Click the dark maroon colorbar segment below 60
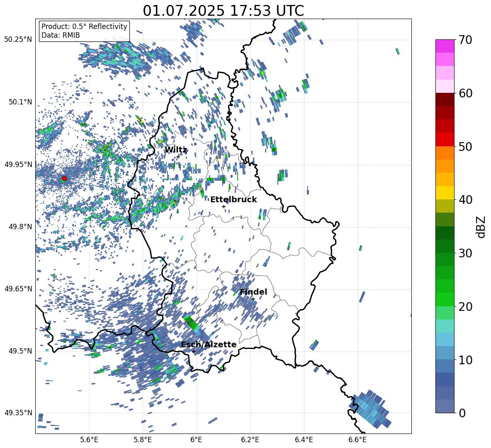491x448 pixels. 445,99
